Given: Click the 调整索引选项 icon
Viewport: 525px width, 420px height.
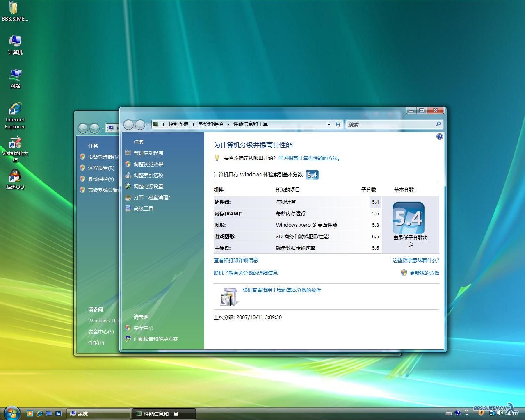Looking at the screenshot, I should [128, 175].
